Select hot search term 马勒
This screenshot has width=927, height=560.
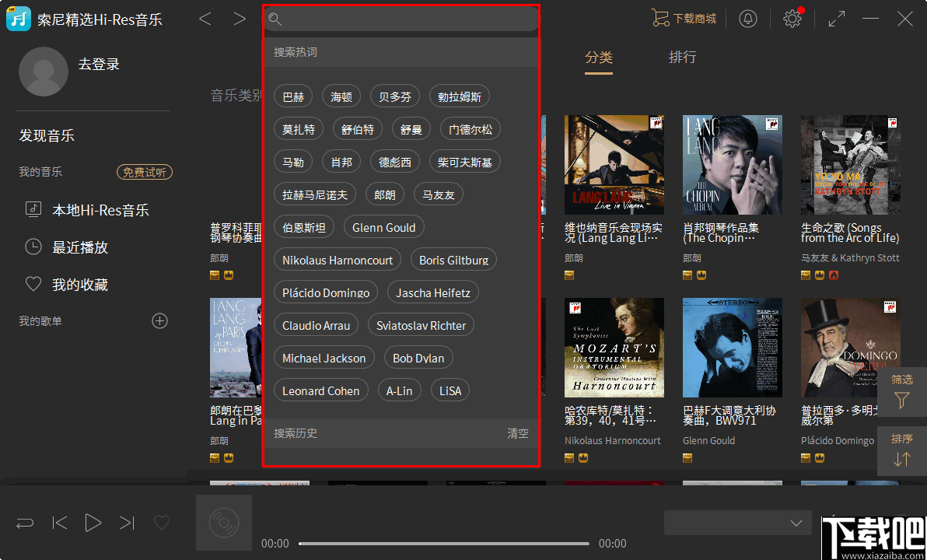point(293,162)
